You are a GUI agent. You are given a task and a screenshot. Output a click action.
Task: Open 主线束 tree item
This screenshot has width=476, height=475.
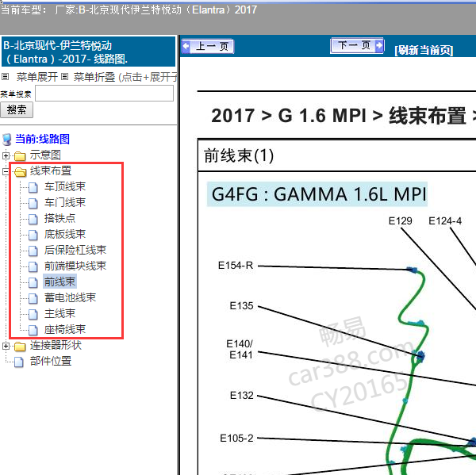(59, 313)
